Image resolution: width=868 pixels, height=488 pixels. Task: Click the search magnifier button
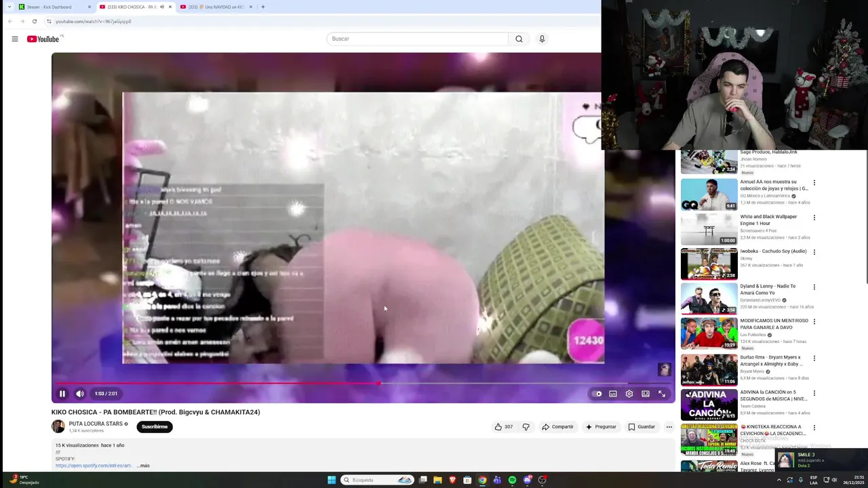(x=519, y=39)
